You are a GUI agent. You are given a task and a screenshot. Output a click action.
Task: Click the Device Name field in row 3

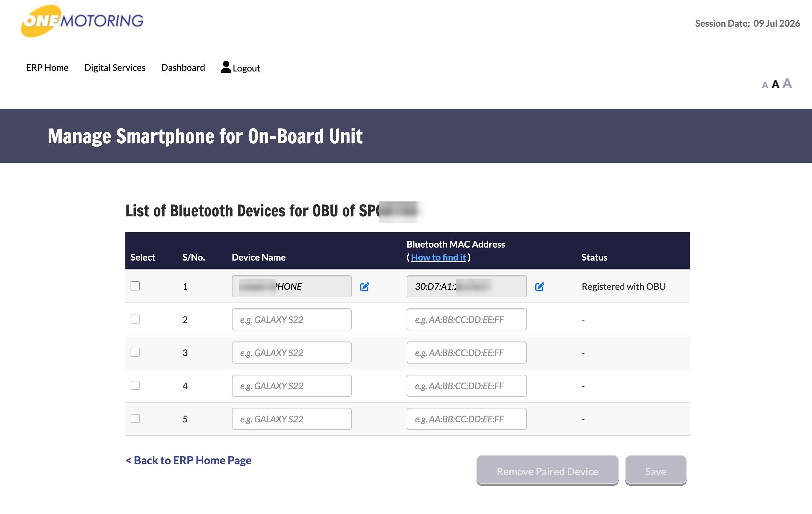click(x=292, y=353)
